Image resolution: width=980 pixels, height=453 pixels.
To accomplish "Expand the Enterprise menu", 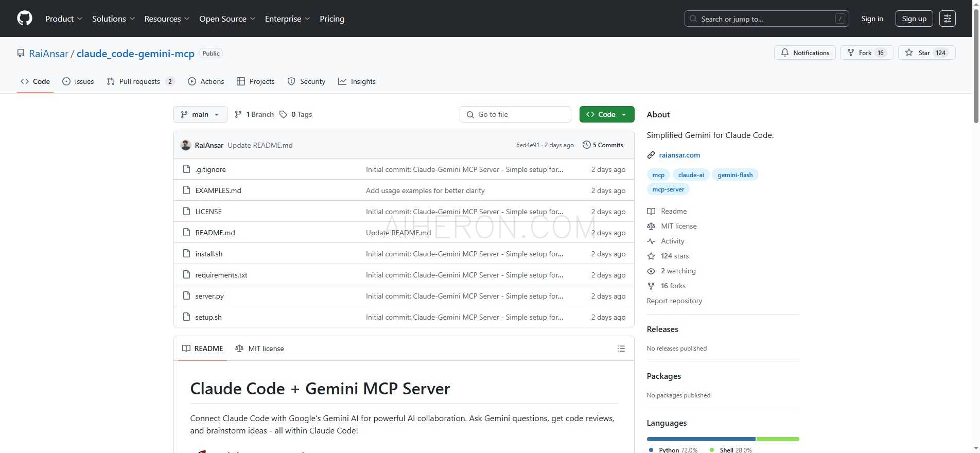I will point(287,19).
